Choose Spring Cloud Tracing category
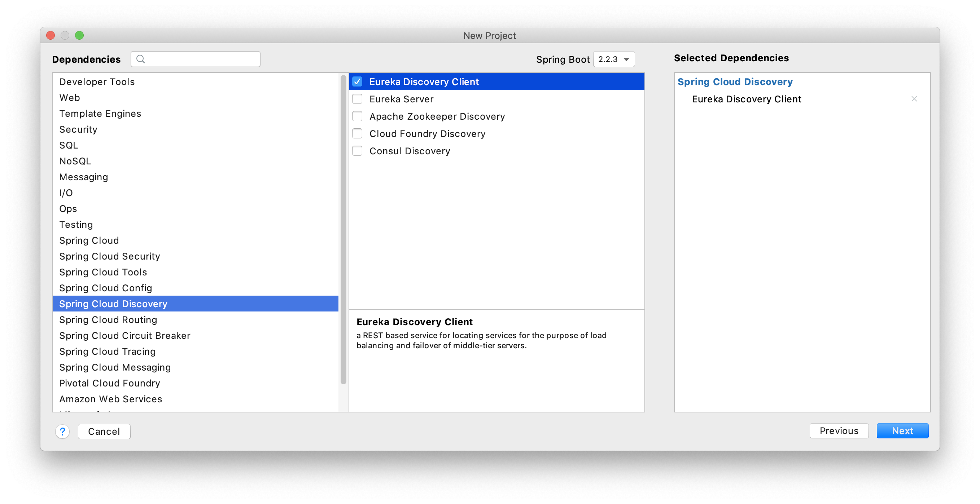Screen dimensions: 980x504 195,352
